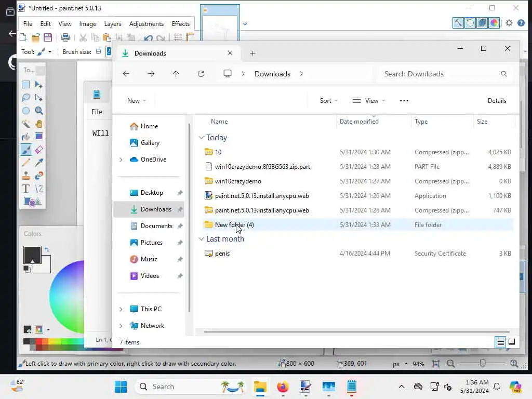Select the Rectangle Select tool in paint.net

pos(26,85)
